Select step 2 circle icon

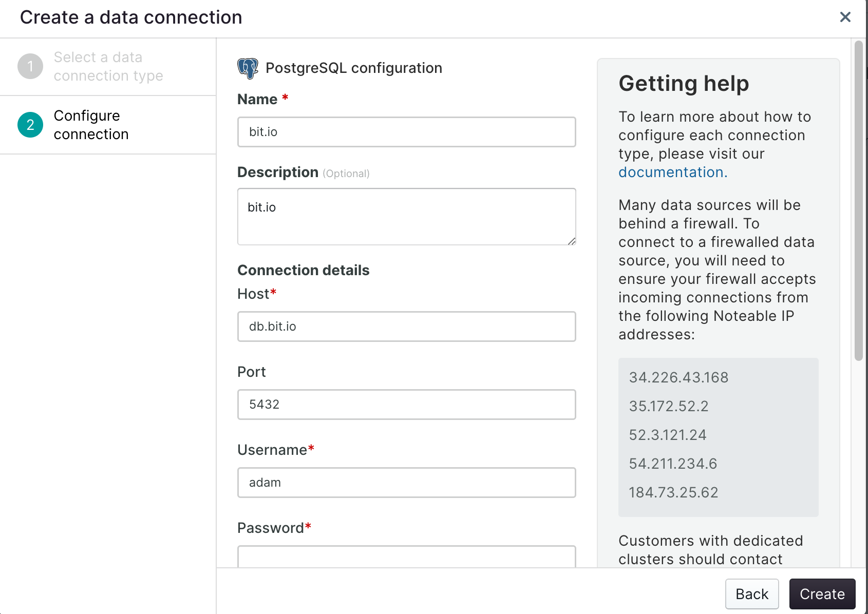30,125
